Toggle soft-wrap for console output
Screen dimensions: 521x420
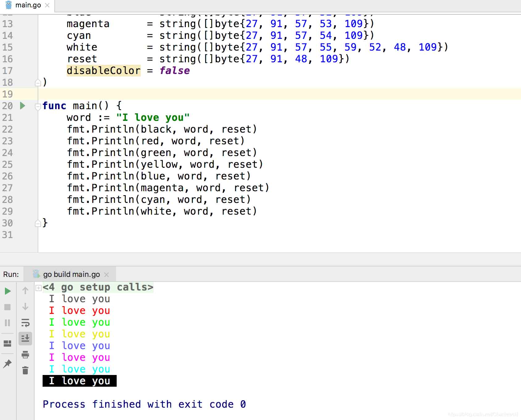25,323
